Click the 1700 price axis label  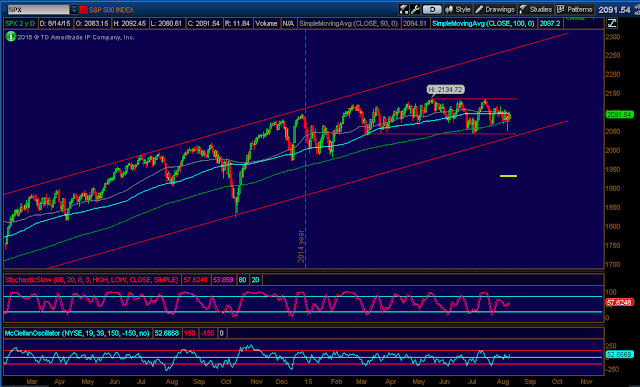pos(613,265)
